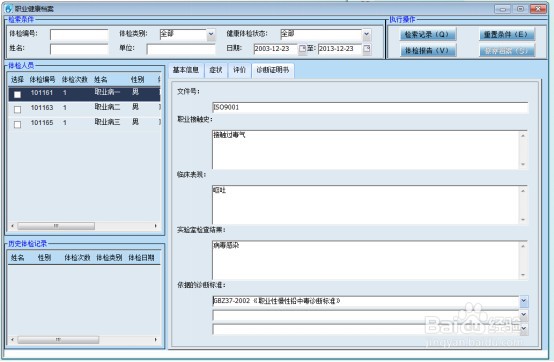Click the exam number 101165 cell
Image resolution: width=554 pixels, height=362 pixels.
pos(42,123)
